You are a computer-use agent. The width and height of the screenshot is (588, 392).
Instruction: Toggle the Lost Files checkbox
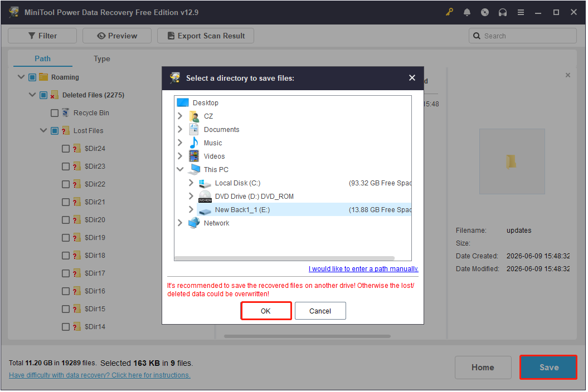[55, 131]
